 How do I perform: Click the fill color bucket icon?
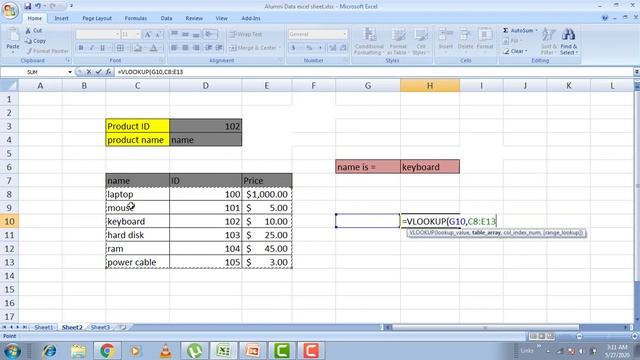point(138,48)
